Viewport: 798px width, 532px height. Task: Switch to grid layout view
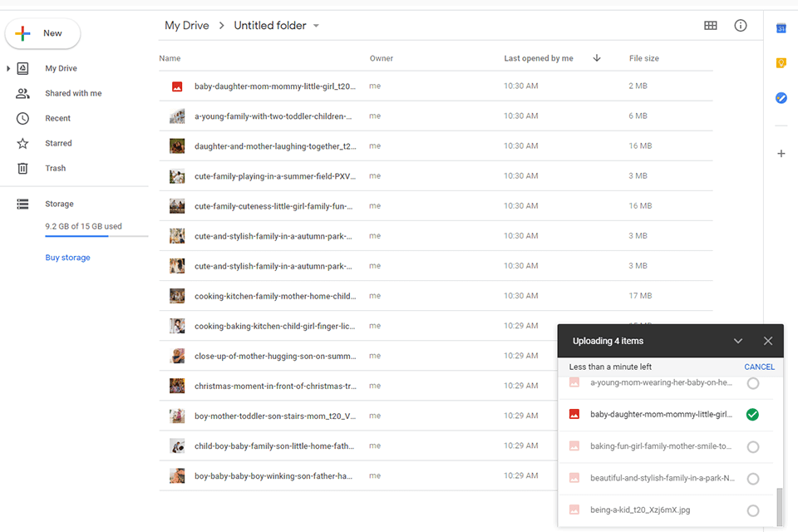click(710, 26)
